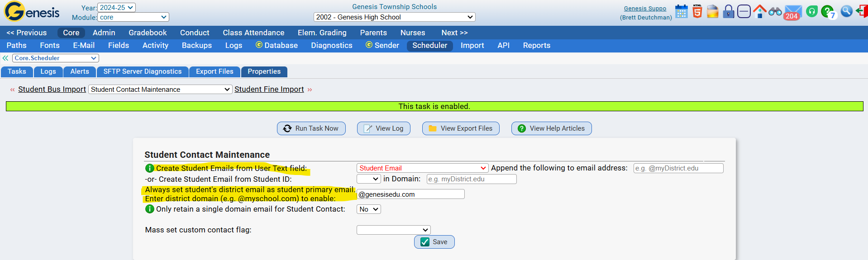Open the Scheduler submenu item
Viewport: 868px width, 260px height.
(429, 45)
